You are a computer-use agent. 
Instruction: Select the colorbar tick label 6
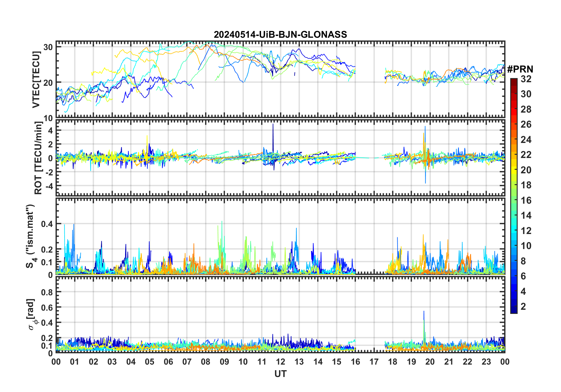(523, 276)
